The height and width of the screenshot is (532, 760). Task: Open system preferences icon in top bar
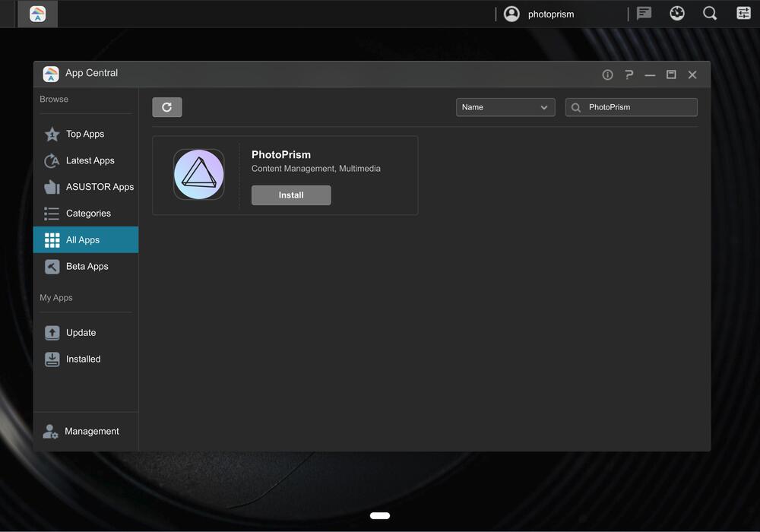click(743, 13)
